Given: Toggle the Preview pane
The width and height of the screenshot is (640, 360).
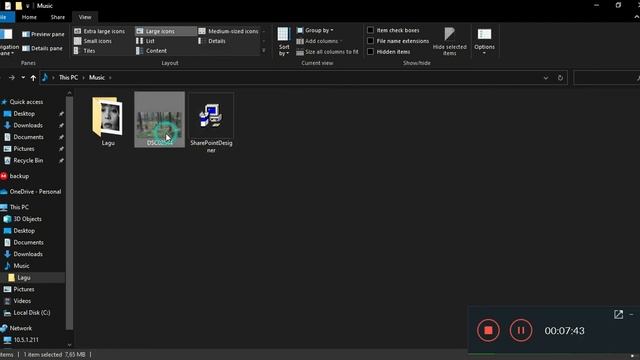Looking at the screenshot, I should pos(43,34).
